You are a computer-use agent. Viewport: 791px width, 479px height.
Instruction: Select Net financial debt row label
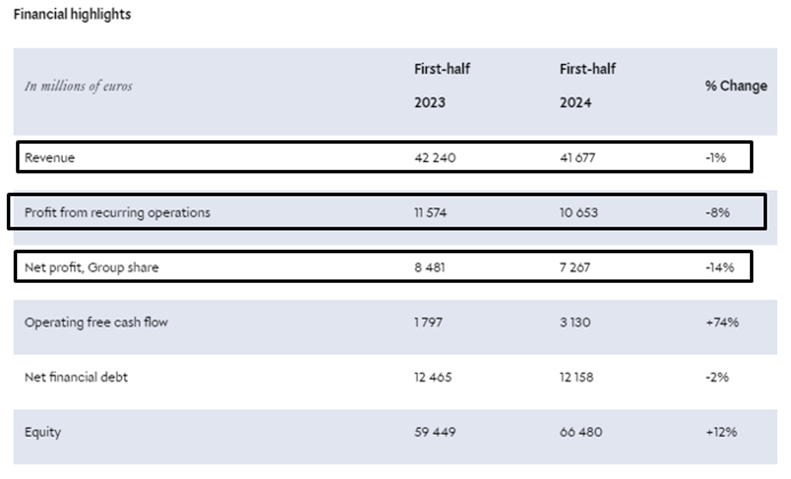coord(76,378)
